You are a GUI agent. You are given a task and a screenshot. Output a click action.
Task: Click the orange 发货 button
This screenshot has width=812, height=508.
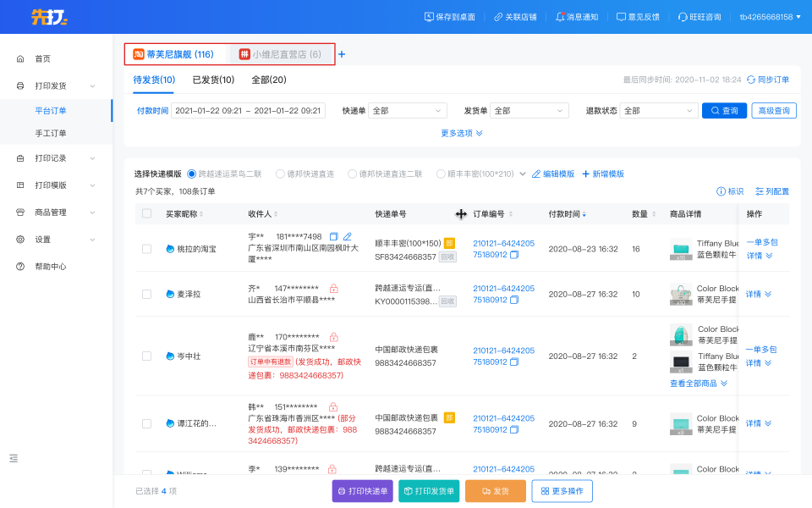(x=495, y=491)
